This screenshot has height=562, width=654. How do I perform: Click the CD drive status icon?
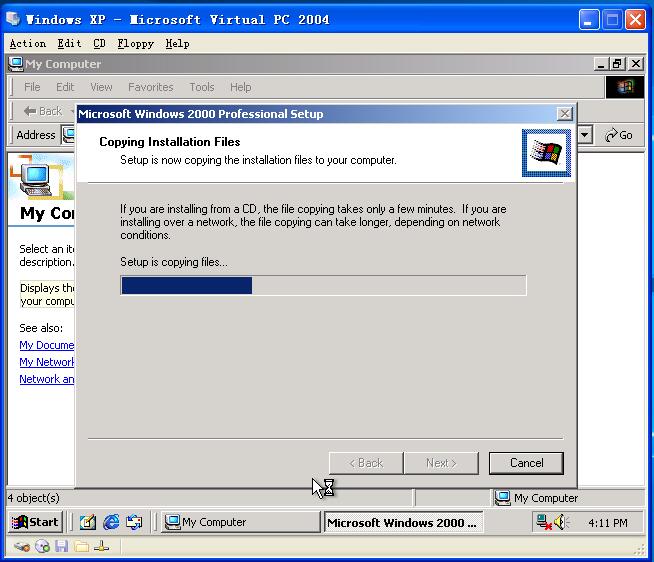(x=42, y=547)
